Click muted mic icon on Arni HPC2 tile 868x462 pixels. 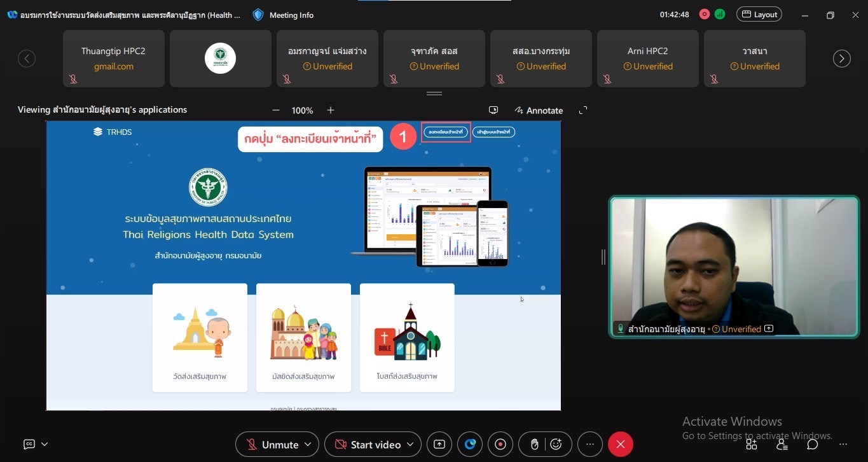pos(607,79)
